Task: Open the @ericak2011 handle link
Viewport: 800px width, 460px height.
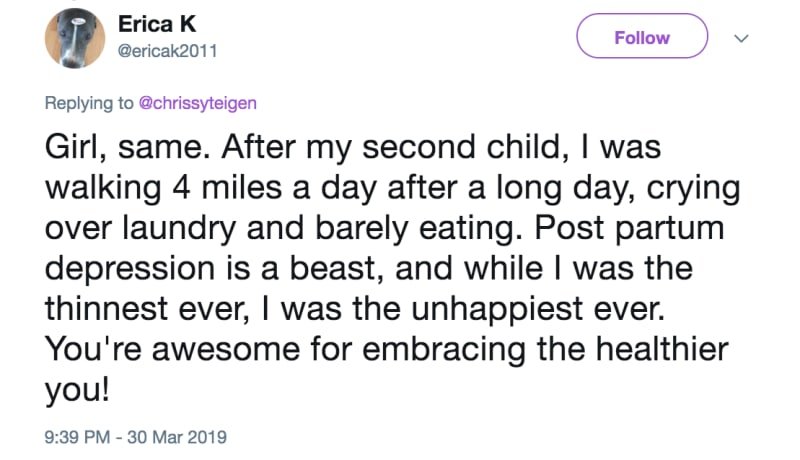Action: [x=168, y=51]
